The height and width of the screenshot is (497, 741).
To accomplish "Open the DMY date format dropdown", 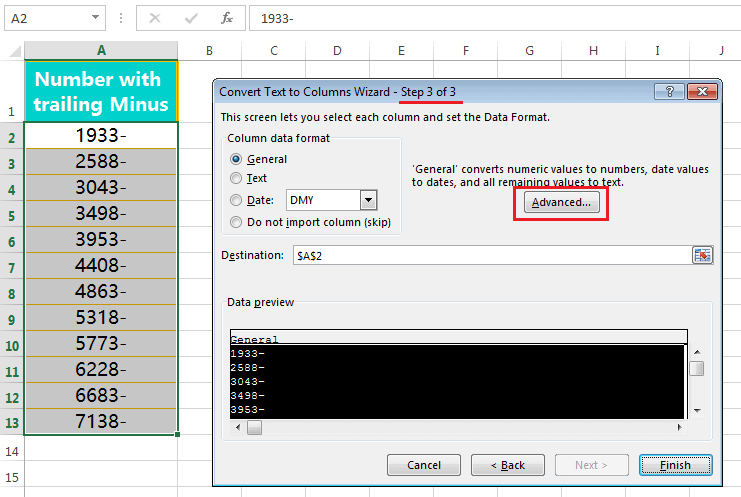I will (x=368, y=200).
